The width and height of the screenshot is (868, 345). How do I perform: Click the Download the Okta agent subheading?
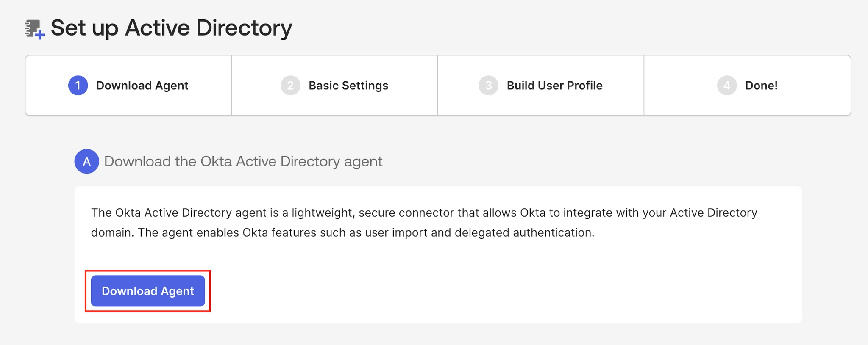(243, 161)
